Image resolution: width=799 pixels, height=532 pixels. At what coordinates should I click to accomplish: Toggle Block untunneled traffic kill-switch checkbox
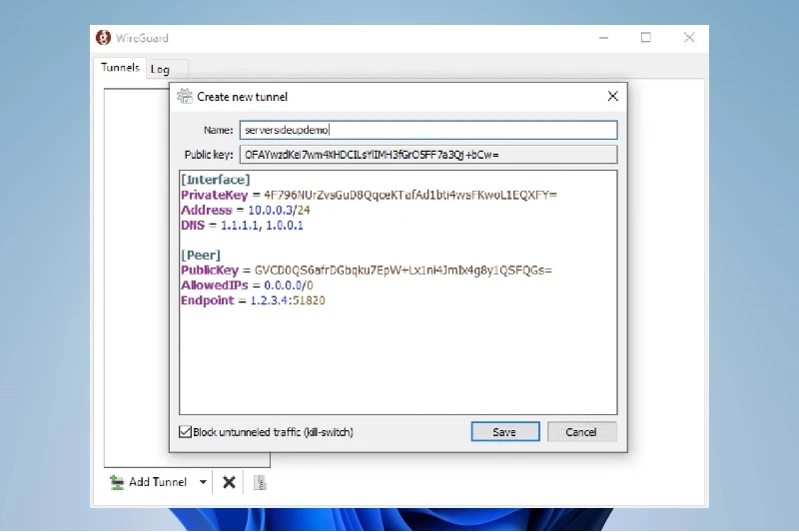coord(185,432)
